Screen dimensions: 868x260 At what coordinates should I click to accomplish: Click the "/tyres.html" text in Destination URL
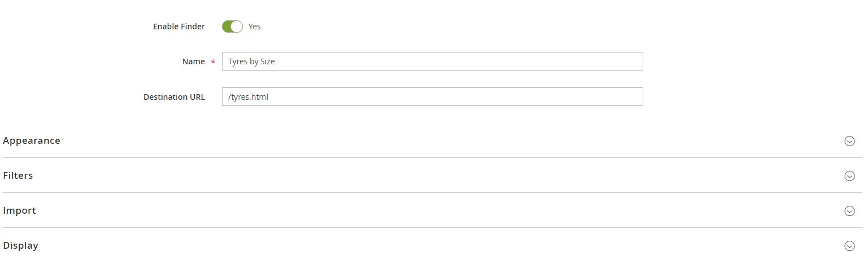pyautogui.click(x=248, y=96)
